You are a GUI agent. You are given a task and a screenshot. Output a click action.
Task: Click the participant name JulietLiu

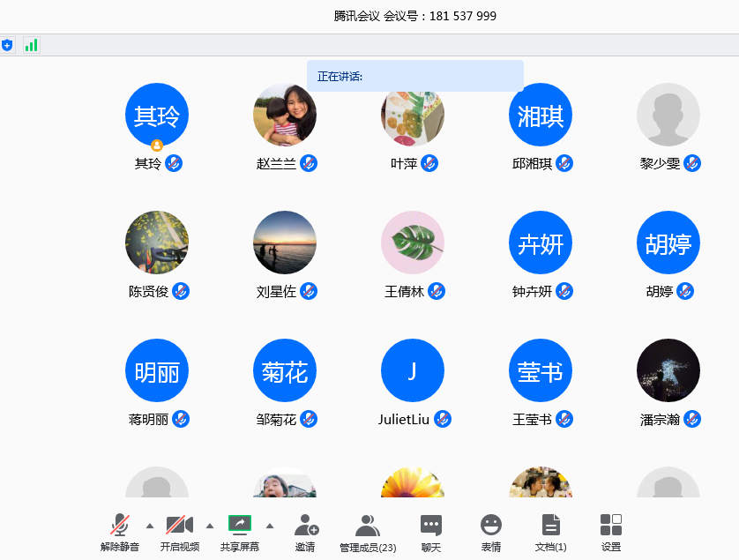(x=403, y=420)
